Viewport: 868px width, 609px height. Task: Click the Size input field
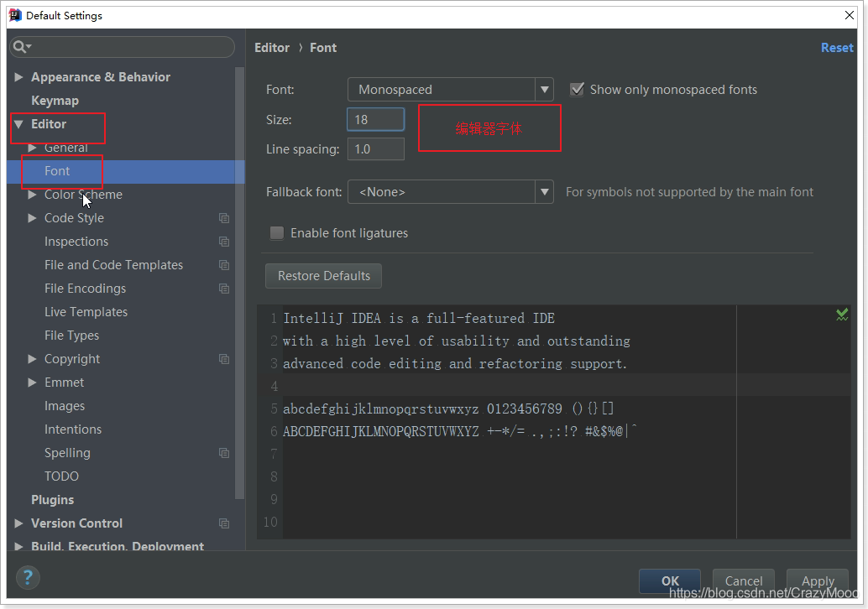click(376, 119)
